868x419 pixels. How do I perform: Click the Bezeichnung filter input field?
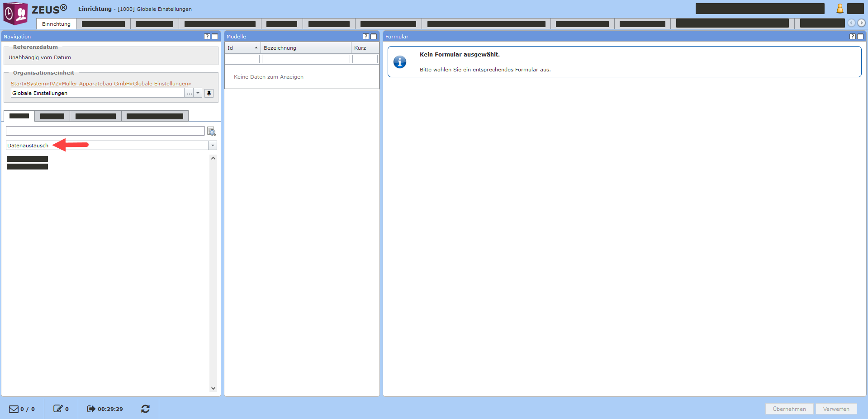[306, 59]
